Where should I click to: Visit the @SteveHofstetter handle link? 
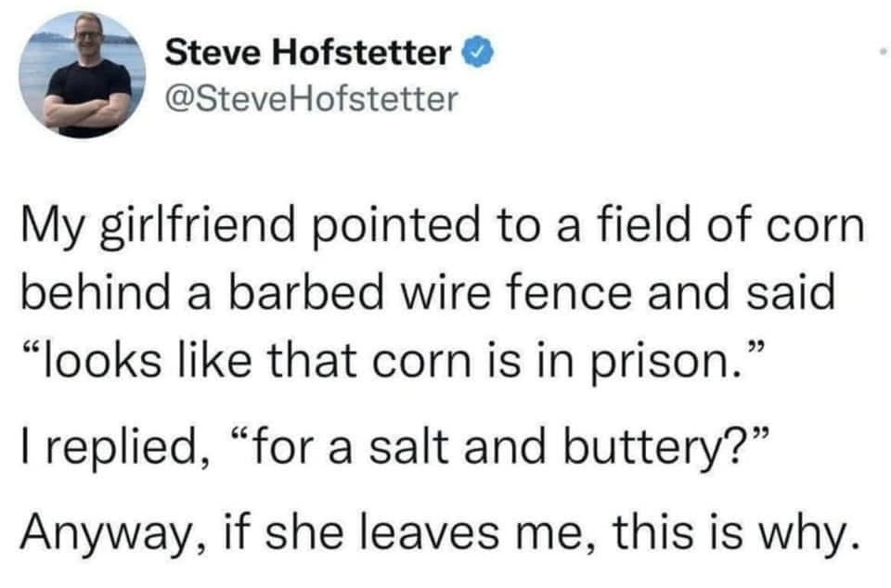pyautogui.click(x=311, y=98)
